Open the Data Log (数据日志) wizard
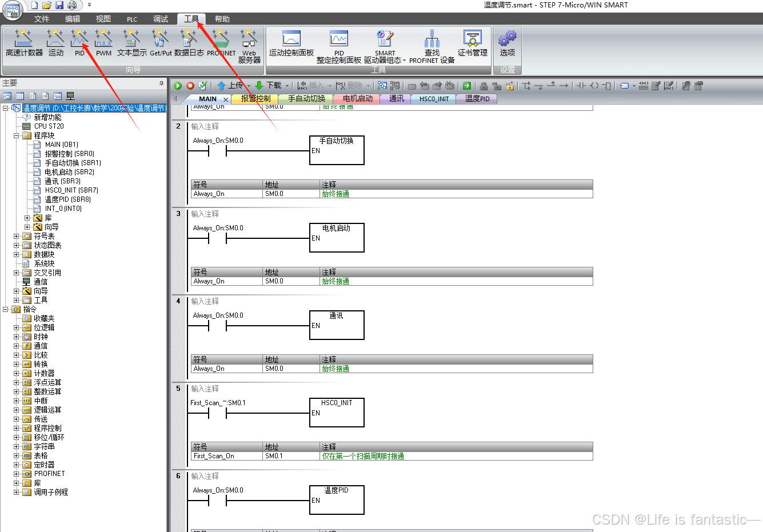The width and height of the screenshot is (763, 532). pos(189,43)
